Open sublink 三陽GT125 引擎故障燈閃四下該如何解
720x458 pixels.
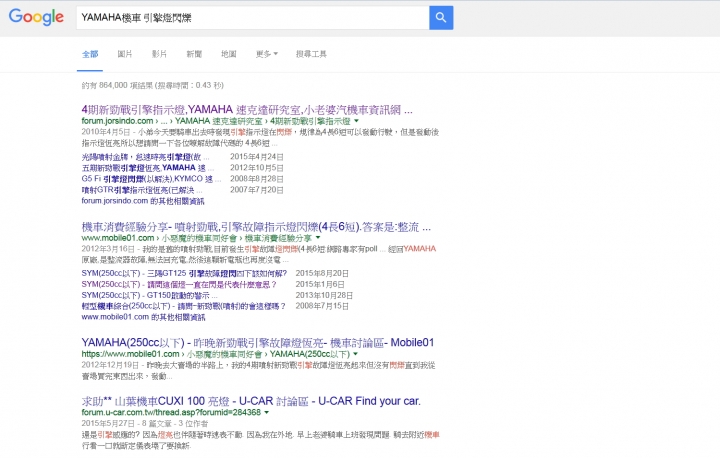[184, 273]
